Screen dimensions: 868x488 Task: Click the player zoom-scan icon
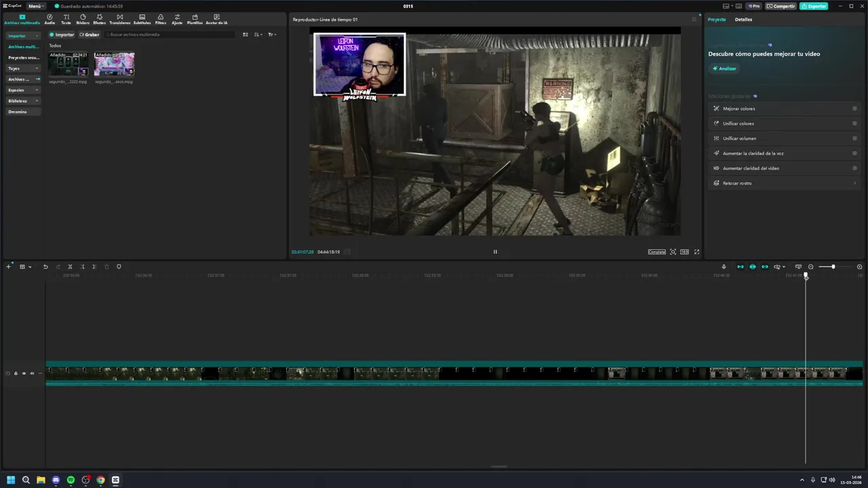[x=673, y=252]
